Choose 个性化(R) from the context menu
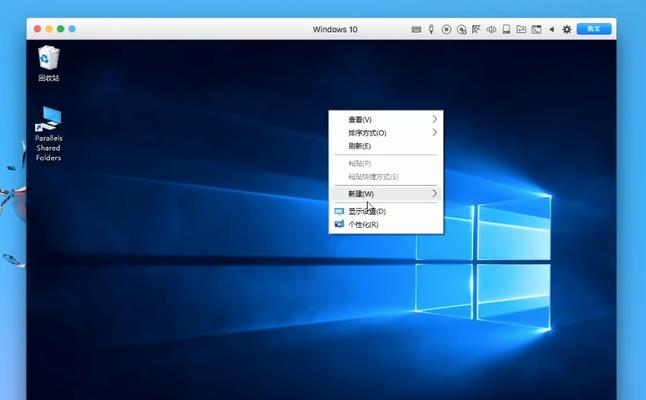Image resolution: width=646 pixels, height=400 pixels. coord(386,225)
